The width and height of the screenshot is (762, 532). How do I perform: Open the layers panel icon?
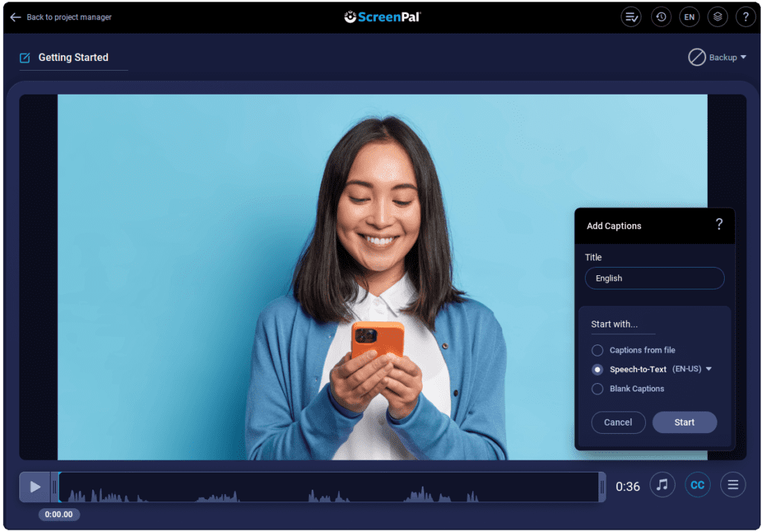[717, 16]
